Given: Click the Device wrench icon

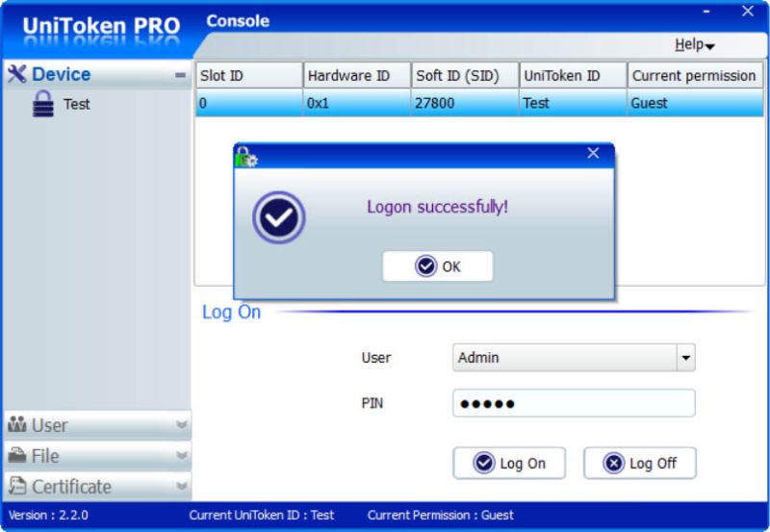Looking at the screenshot, I should pos(16,74).
